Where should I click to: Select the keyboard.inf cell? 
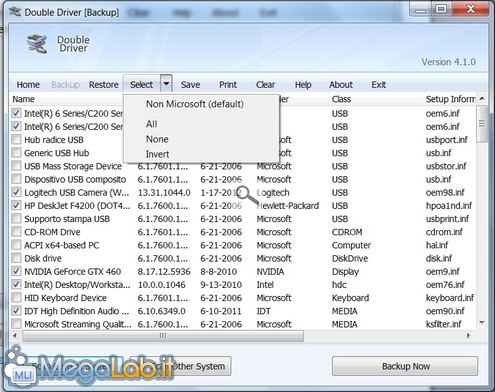450,298
